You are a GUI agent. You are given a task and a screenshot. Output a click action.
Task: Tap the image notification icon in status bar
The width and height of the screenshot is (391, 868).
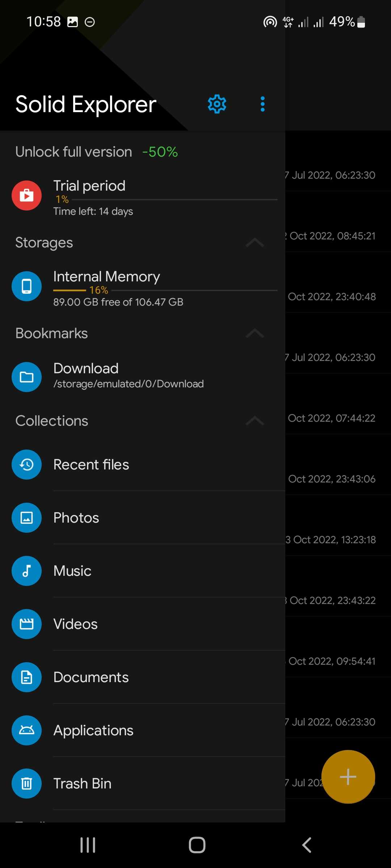[x=73, y=22]
